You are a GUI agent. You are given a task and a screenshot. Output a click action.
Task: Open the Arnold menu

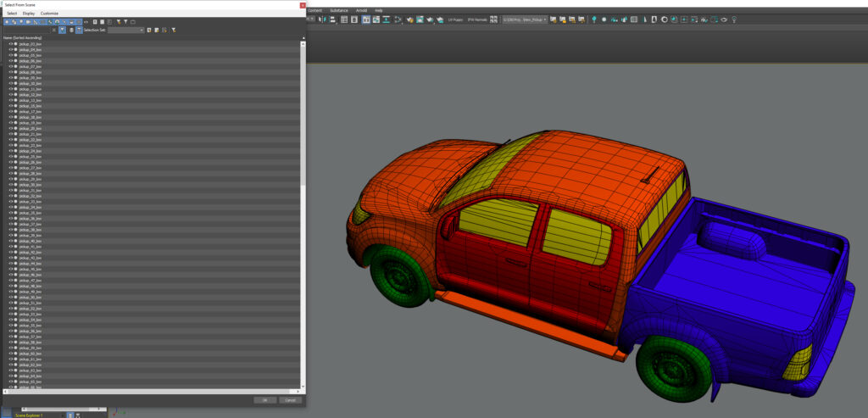[x=361, y=10]
